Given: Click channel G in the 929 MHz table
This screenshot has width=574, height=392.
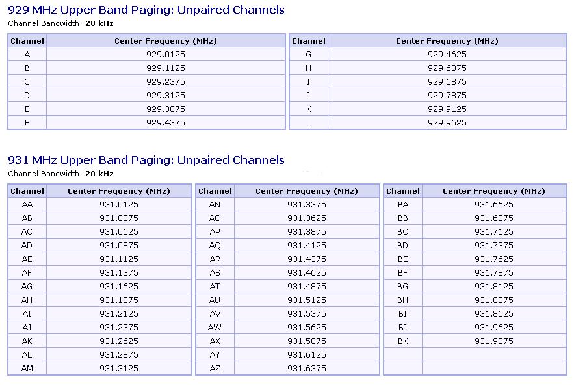Looking at the screenshot, I should point(308,55).
